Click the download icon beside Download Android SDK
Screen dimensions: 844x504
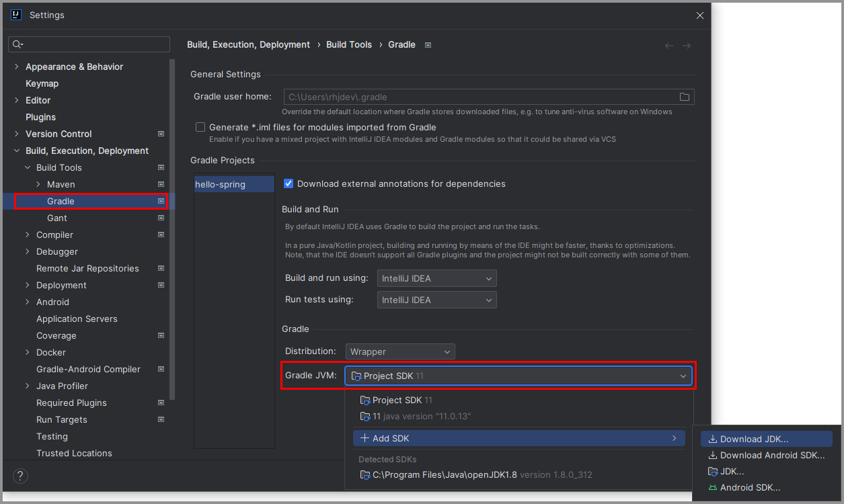coord(713,455)
